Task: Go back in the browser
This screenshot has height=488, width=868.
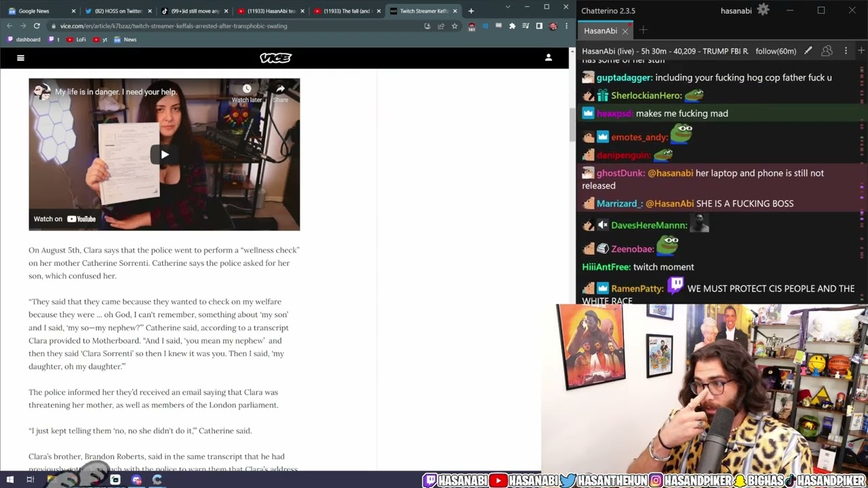Action: (x=9, y=26)
